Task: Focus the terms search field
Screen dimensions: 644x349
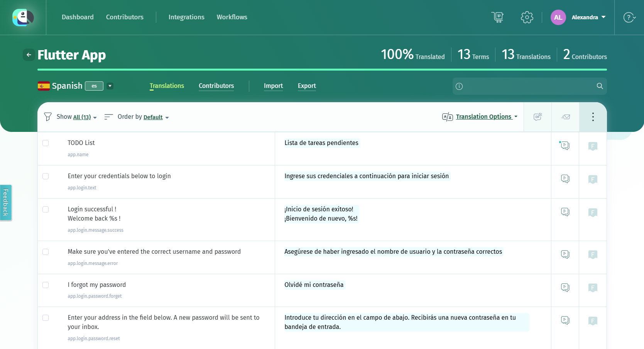Action: click(529, 86)
